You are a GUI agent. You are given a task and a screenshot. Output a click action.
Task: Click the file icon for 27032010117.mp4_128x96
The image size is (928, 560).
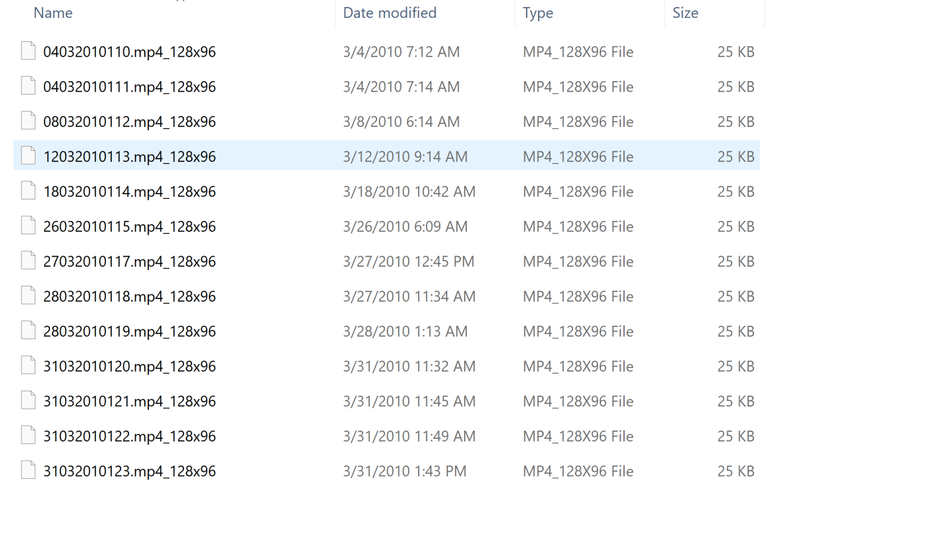[x=28, y=261]
